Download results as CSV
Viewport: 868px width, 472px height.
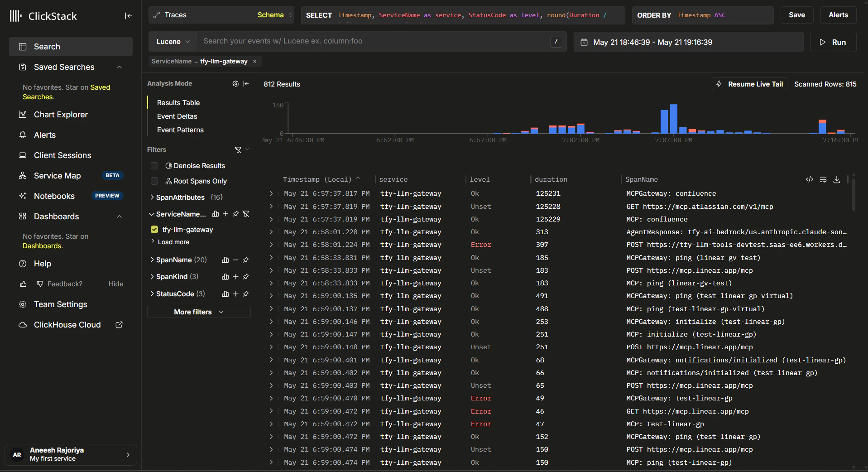pos(837,180)
